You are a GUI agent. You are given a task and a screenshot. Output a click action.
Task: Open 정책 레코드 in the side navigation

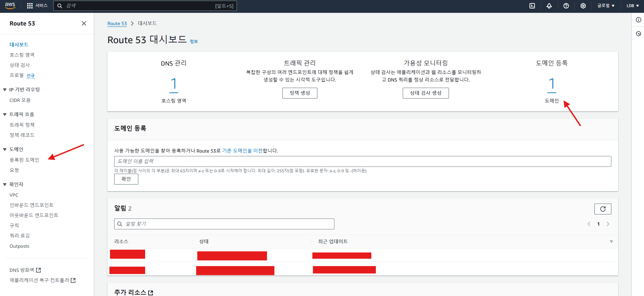(x=22, y=135)
